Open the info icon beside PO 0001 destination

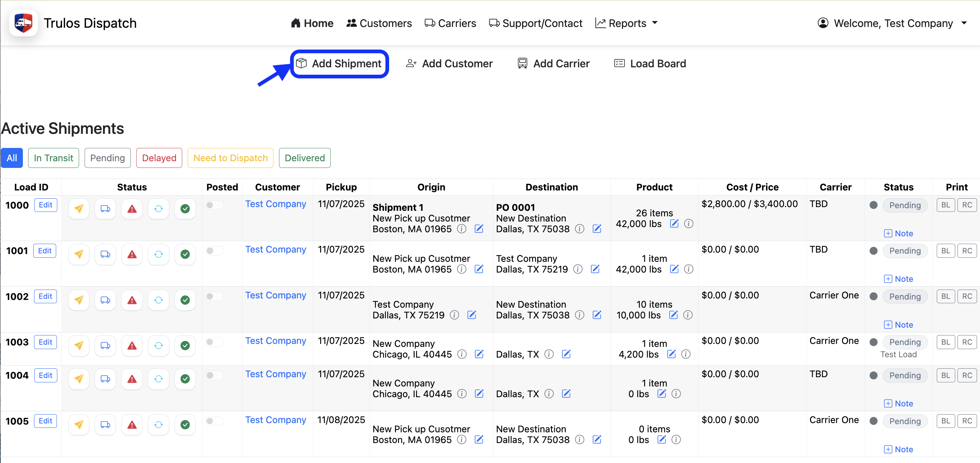(579, 229)
